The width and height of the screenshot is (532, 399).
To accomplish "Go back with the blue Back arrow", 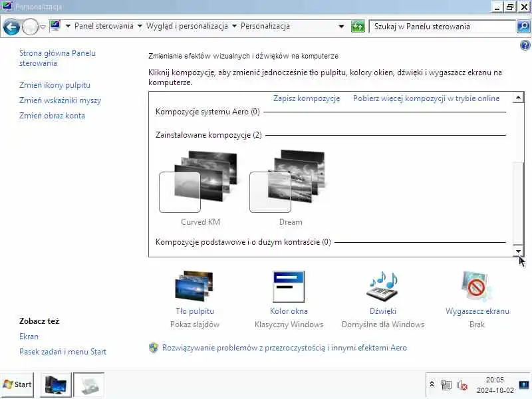I will click(11, 27).
